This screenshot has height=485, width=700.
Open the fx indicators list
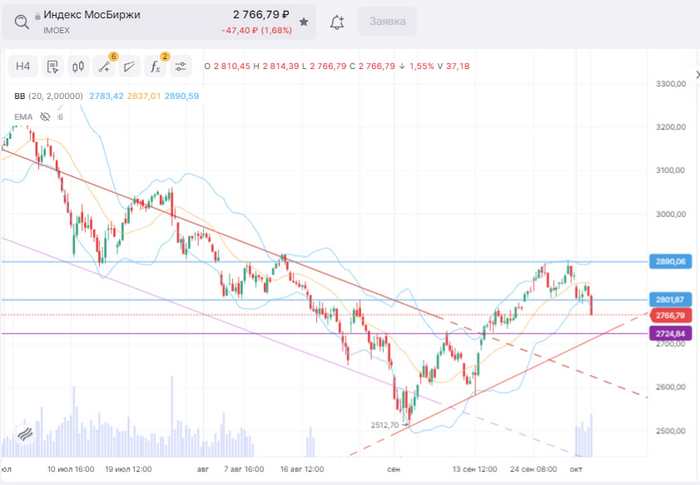point(156,67)
